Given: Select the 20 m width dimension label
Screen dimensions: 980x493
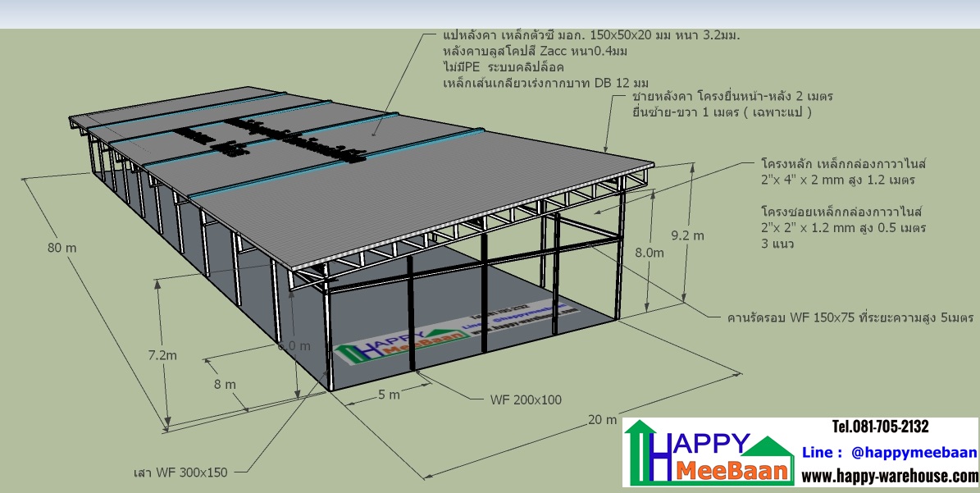Looking at the screenshot, I should 602,420.
